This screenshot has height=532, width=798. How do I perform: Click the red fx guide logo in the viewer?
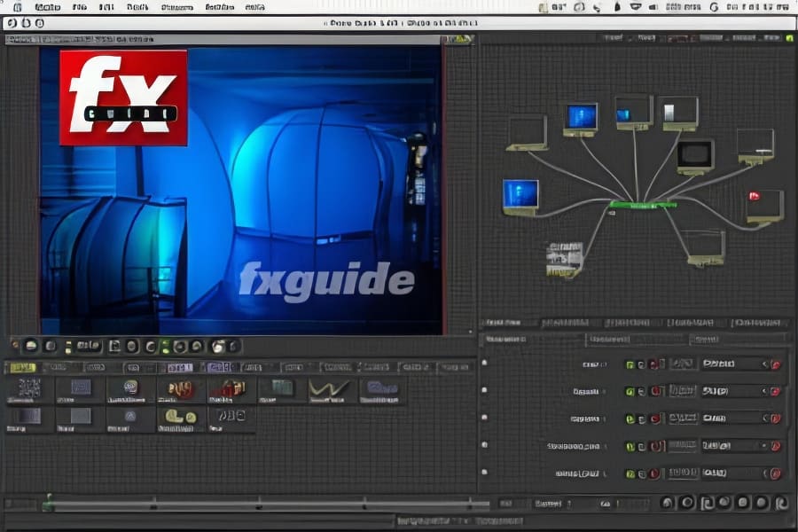pyautogui.click(x=123, y=98)
